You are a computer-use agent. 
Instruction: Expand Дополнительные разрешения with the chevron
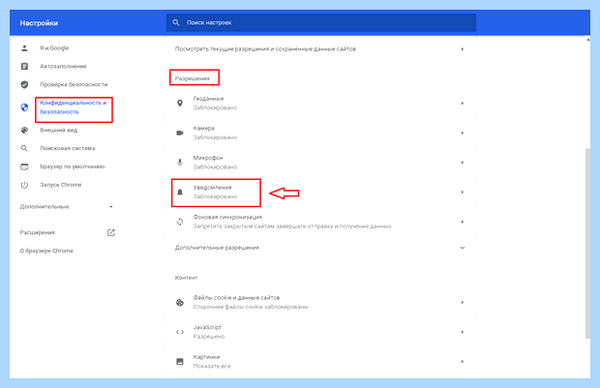462,248
